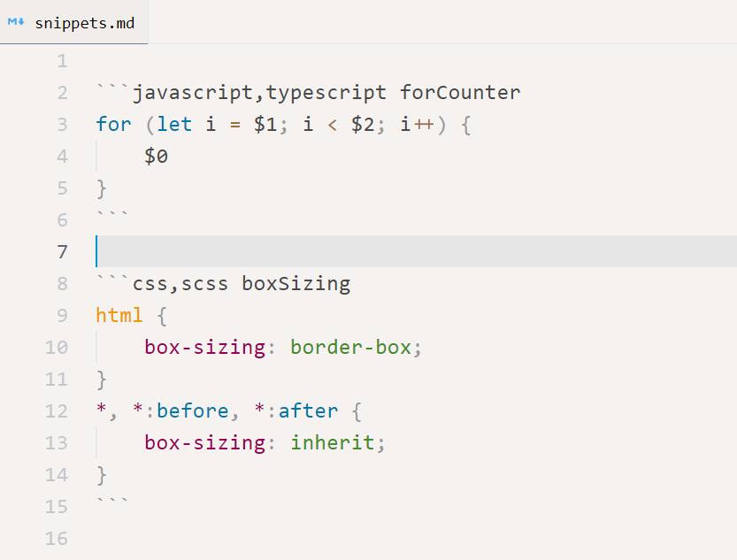The height and width of the screenshot is (560, 737).
Task: Click 'boxSizing' snippet name text
Action: pos(296,284)
